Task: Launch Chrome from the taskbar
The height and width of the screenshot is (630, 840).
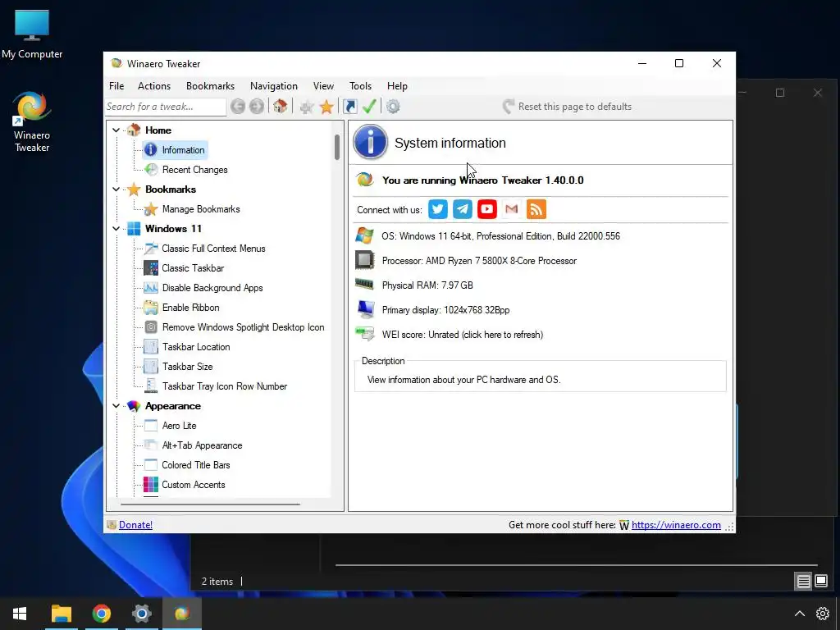Action: (101, 613)
